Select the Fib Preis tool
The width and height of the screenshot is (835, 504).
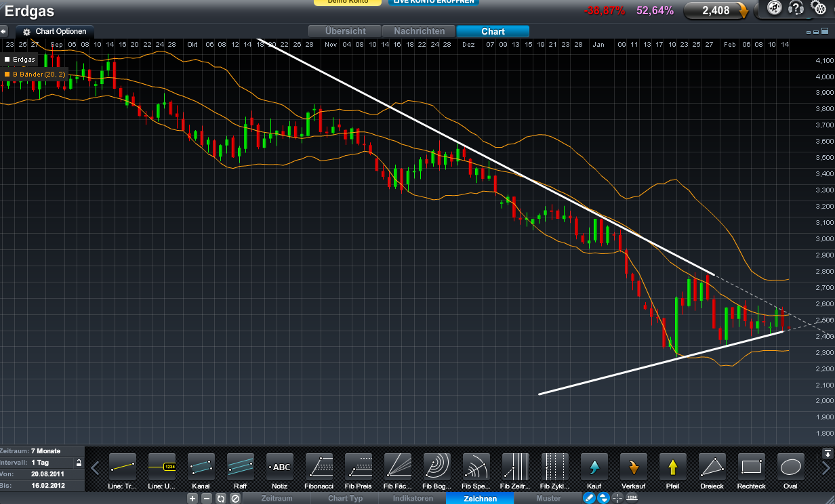click(359, 471)
